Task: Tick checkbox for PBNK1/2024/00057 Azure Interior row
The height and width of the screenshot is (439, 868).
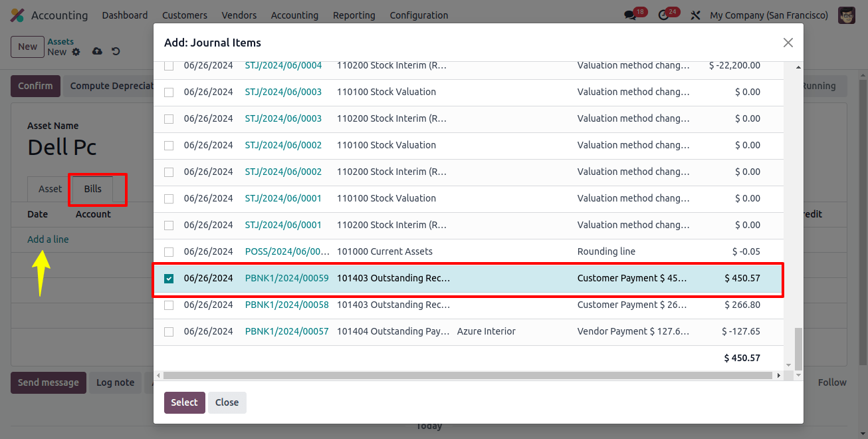Action: coord(169,332)
